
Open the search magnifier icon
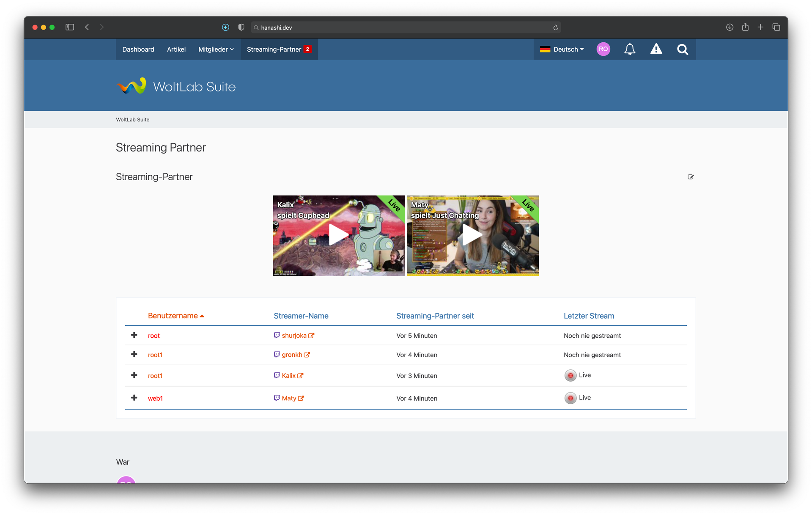pyautogui.click(x=682, y=50)
